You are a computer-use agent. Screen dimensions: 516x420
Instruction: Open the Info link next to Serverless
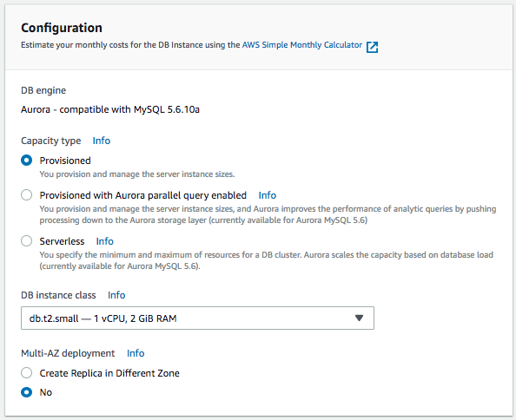pos(104,241)
